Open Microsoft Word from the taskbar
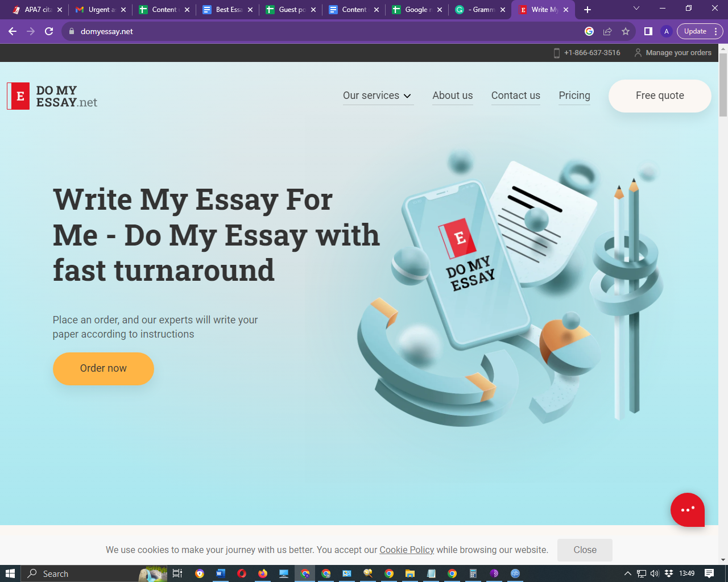 (220, 573)
